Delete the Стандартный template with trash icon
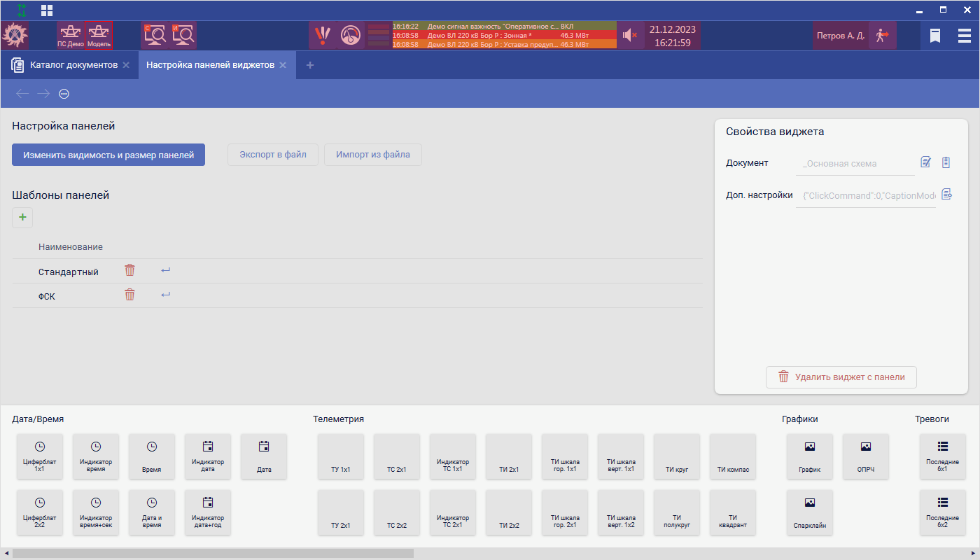Viewport: 980px width, 560px height. 129,271
